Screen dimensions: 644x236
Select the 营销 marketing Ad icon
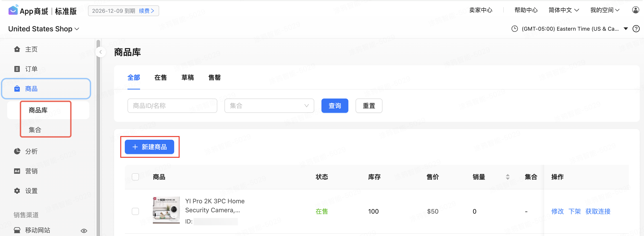point(17,171)
